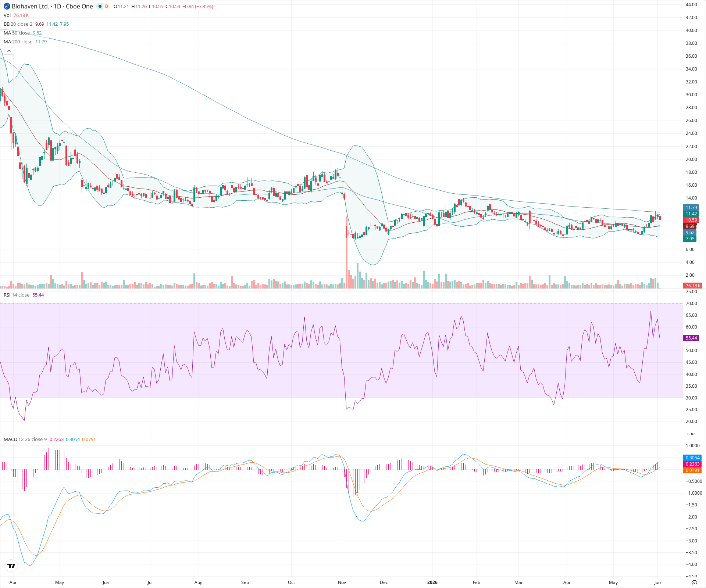Click the Dec label on the time axis

click(384, 582)
